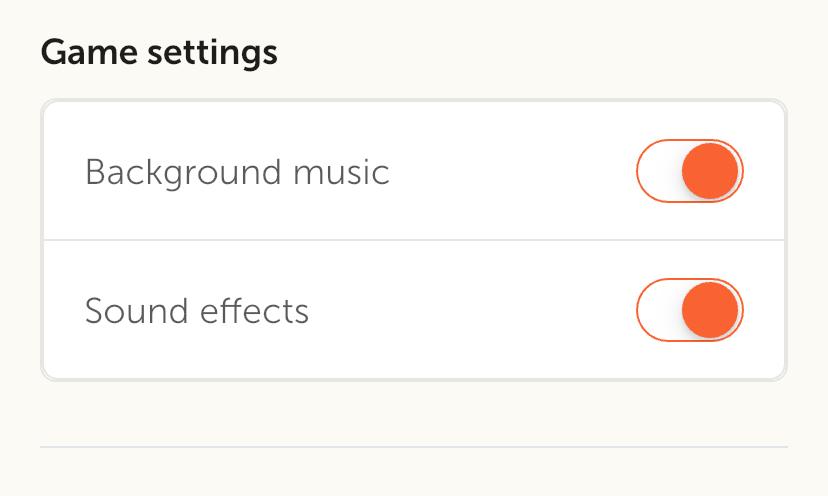Viewport: 828px width, 496px height.
Task: Turn off the Background music toggle
Action: point(690,172)
